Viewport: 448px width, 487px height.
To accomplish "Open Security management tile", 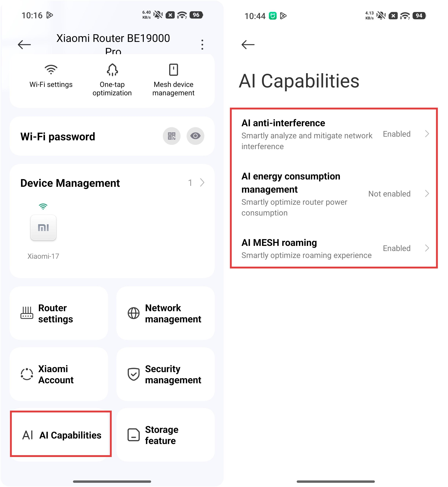I will (x=165, y=374).
